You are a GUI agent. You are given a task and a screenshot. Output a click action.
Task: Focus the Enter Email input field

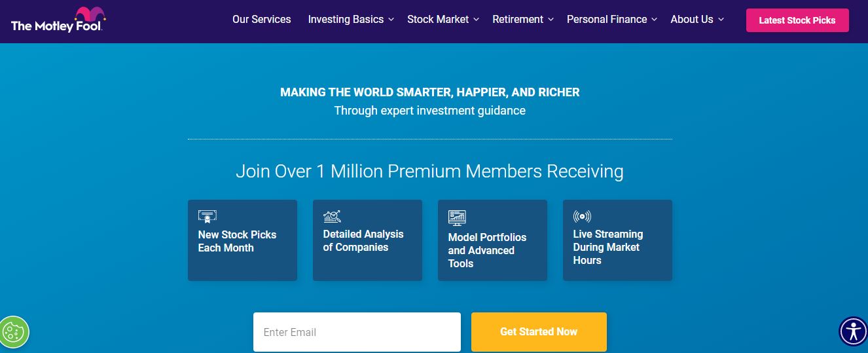pos(357,332)
